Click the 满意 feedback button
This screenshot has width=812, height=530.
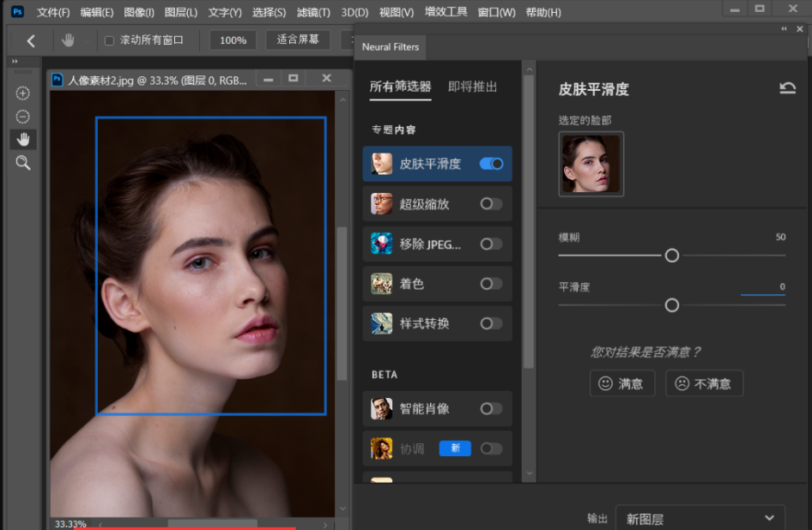click(622, 383)
